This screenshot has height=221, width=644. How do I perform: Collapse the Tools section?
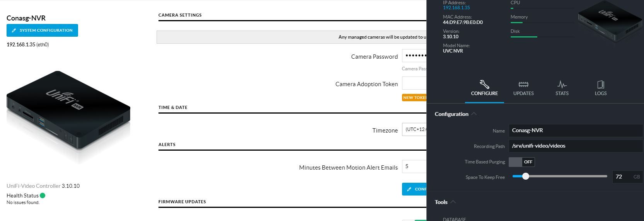pos(453,202)
